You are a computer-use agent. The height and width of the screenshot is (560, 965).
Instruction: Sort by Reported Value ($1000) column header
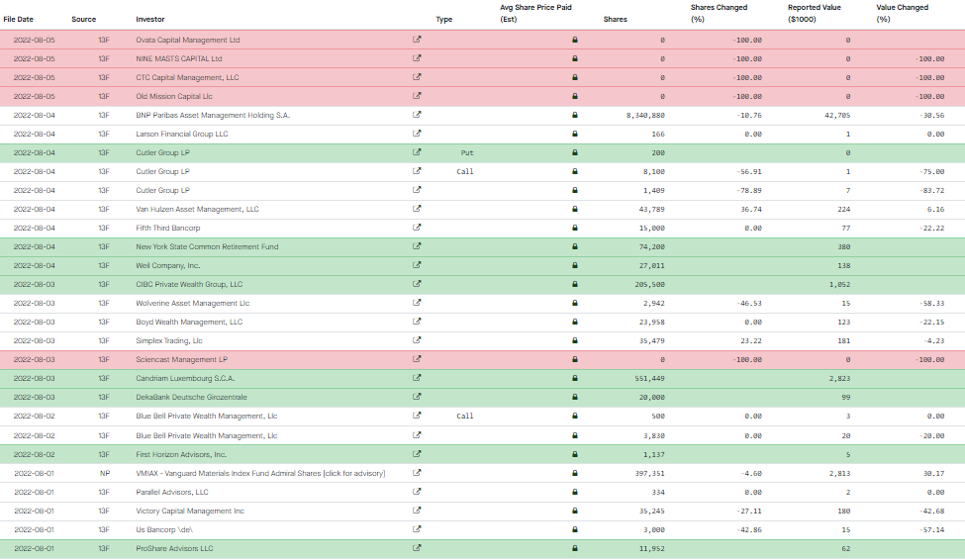point(815,13)
